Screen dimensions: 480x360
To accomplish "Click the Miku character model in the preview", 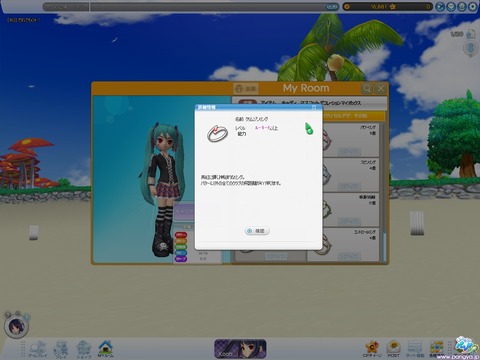I will pyautogui.click(x=162, y=190).
